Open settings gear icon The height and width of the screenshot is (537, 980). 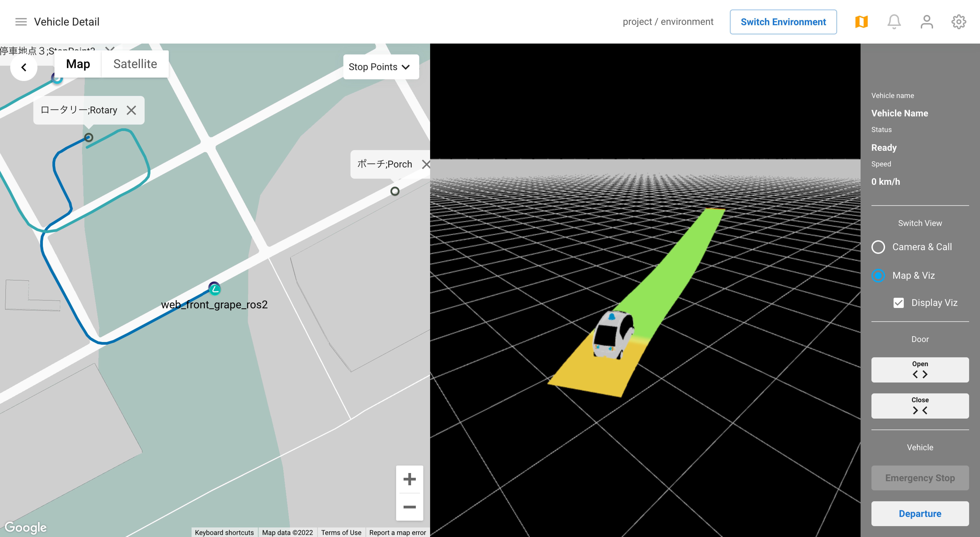(x=958, y=22)
